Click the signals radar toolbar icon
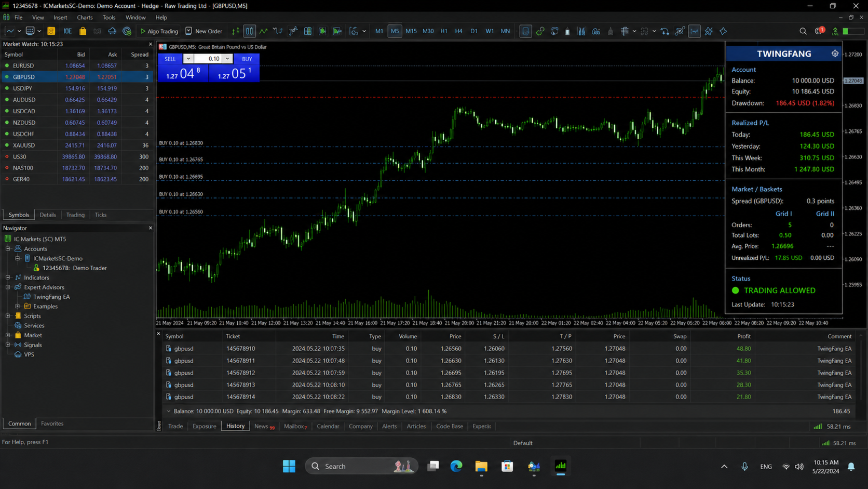This screenshot has width=868, height=489. [x=127, y=31]
